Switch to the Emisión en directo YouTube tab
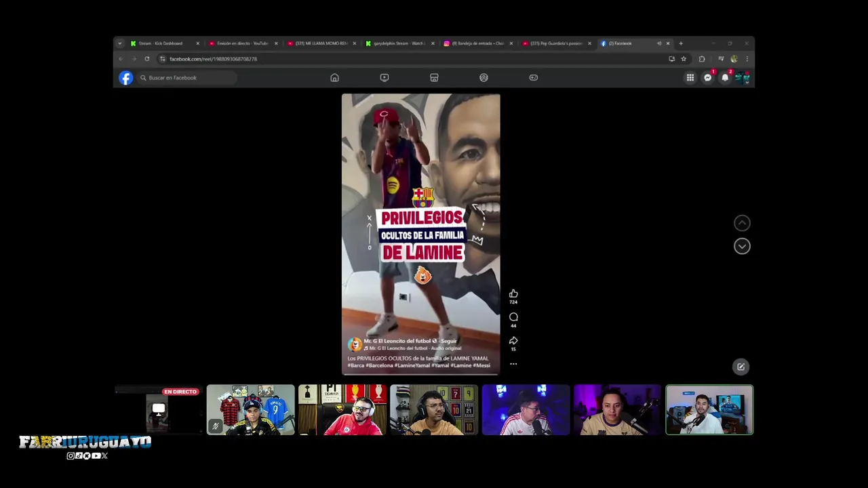Screen dimensions: 868x488 (x=243, y=43)
